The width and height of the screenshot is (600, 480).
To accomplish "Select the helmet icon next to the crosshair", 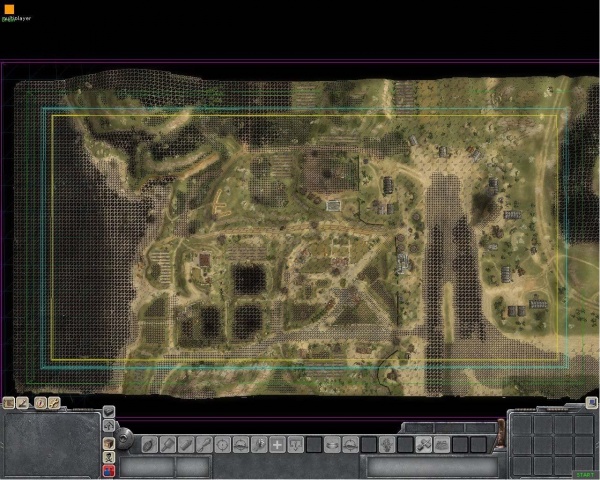I will pos(241,445).
